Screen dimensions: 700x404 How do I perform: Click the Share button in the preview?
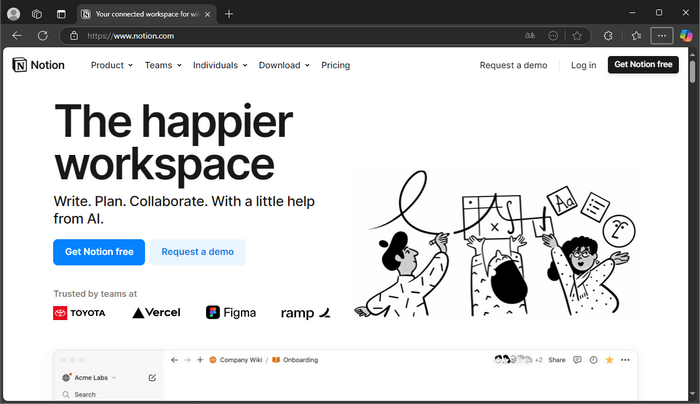pyautogui.click(x=557, y=360)
